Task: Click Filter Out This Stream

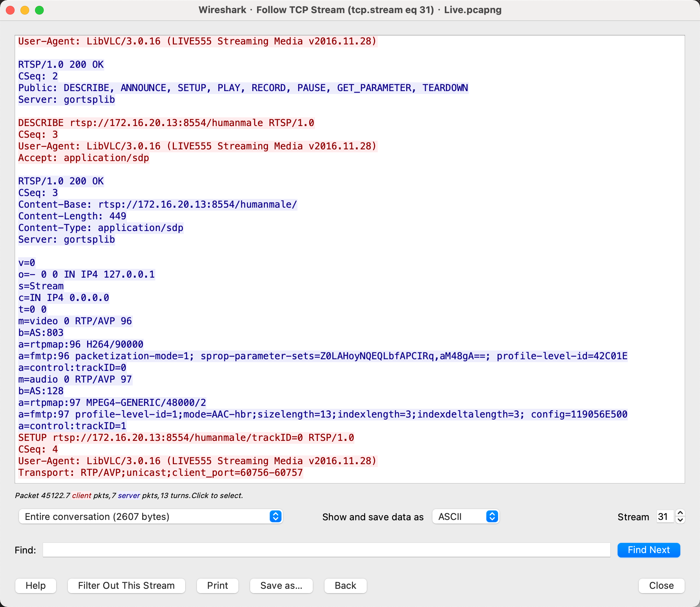Action: 126,586
